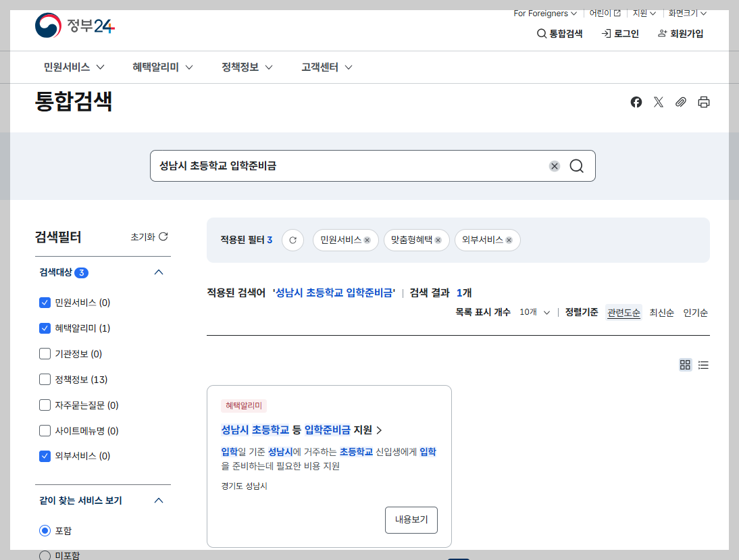Share the page via the X icon
This screenshot has width=739, height=560.
(659, 102)
